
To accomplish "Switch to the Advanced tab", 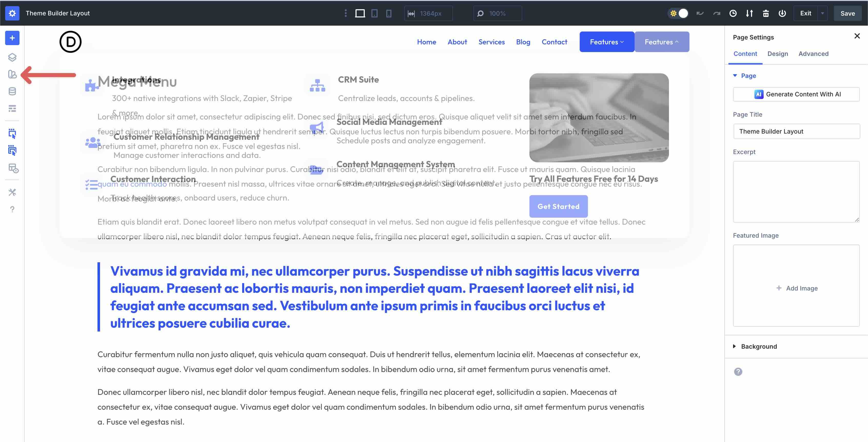I will [x=813, y=54].
